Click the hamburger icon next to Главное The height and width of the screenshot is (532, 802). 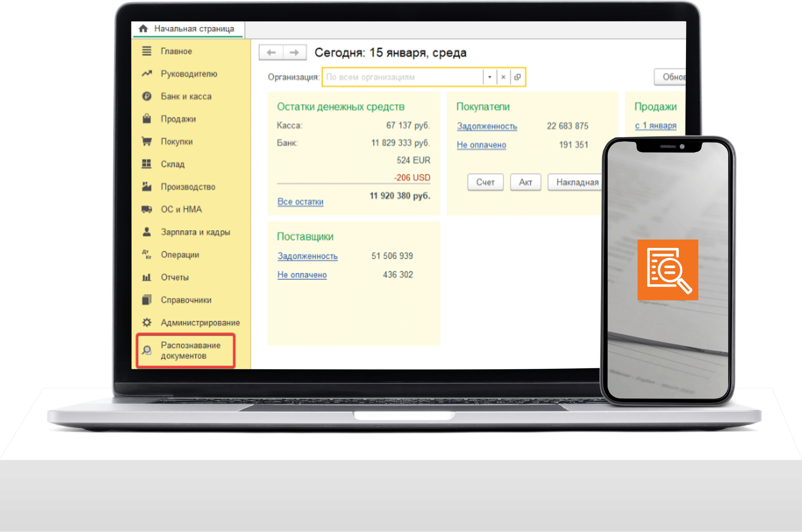[x=147, y=51]
